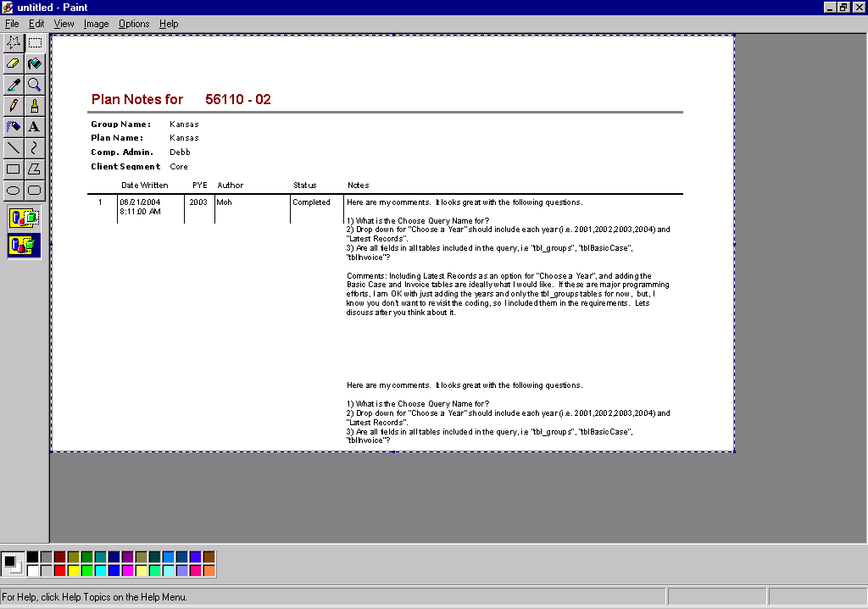The height and width of the screenshot is (609, 868).
Task: Click the PYE value '2003'
Action: click(x=198, y=202)
